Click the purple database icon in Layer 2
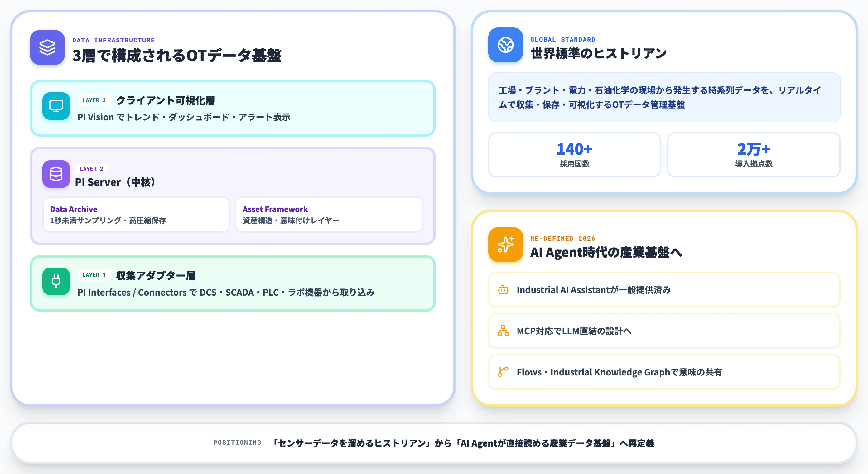 (56, 174)
